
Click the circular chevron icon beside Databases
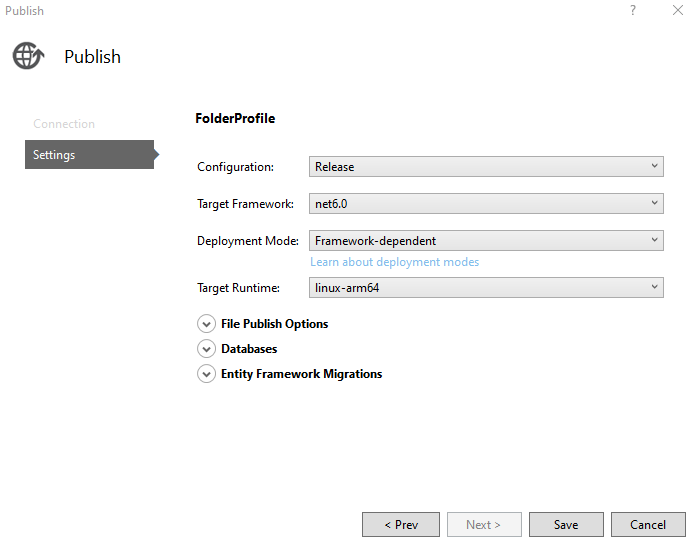click(206, 349)
